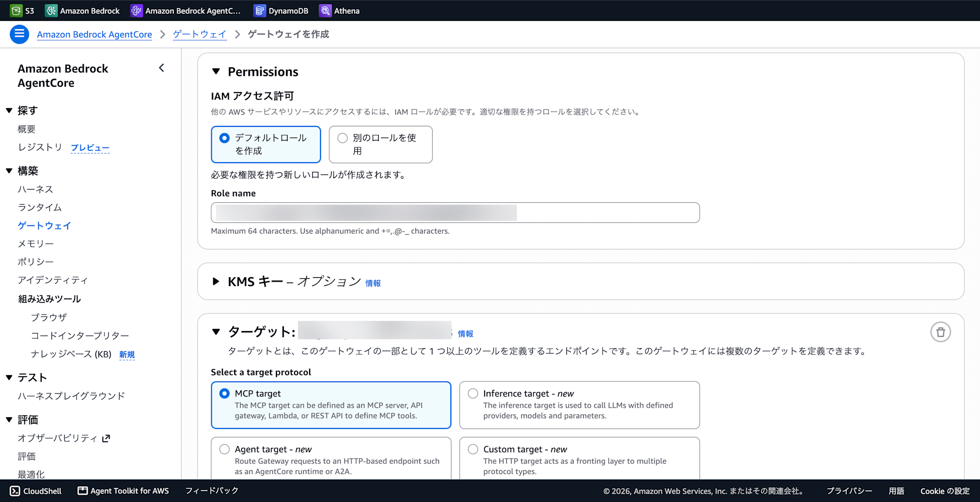The width and height of the screenshot is (980, 502).
Task: Click the Amazon Bedrock AgentCore breadcrumb link
Action: [x=95, y=34]
